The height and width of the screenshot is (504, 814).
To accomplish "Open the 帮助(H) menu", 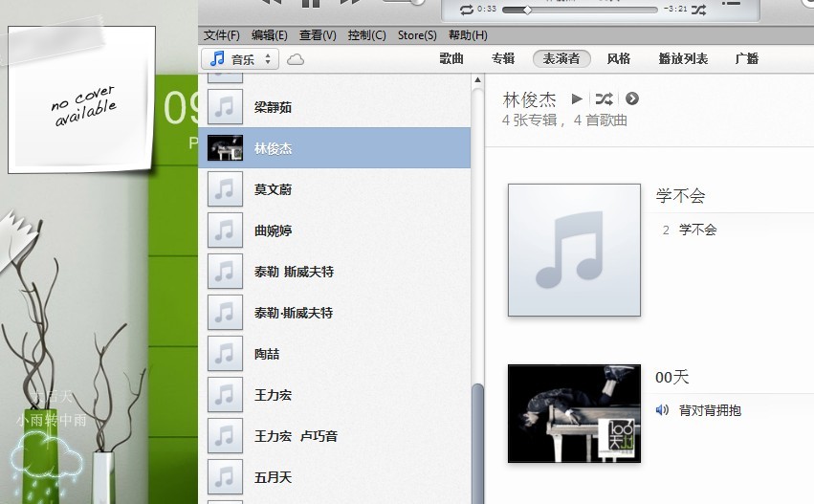I will click(468, 35).
